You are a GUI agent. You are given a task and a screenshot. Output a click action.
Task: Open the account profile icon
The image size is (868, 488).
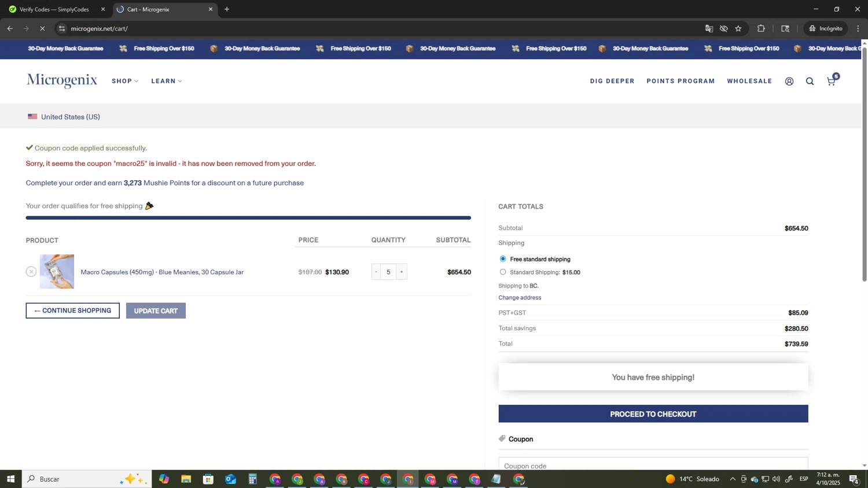pos(789,82)
